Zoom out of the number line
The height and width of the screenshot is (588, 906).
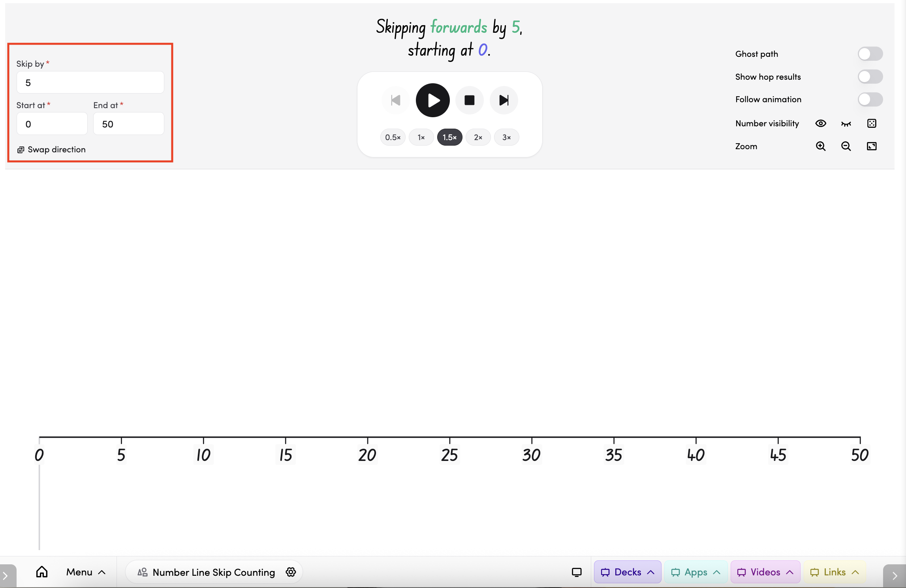point(846,146)
